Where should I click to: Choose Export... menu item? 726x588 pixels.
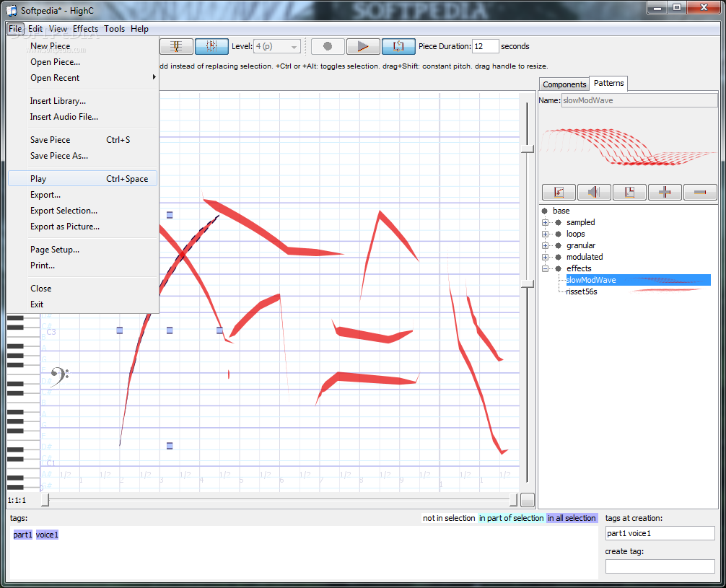[x=82, y=195]
